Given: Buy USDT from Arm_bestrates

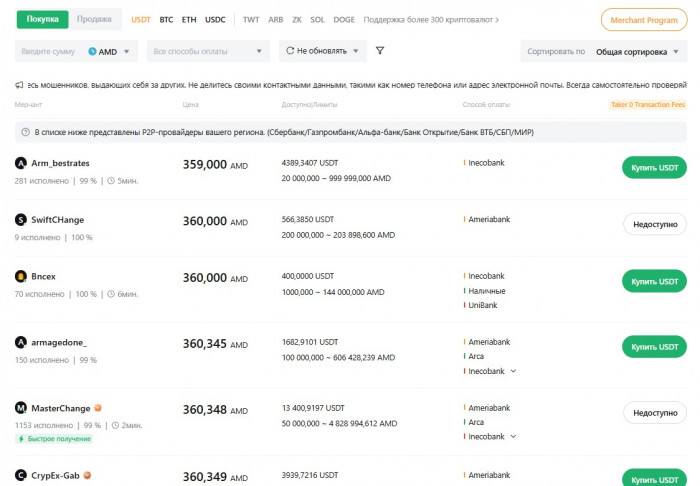Looking at the screenshot, I should point(654,168).
